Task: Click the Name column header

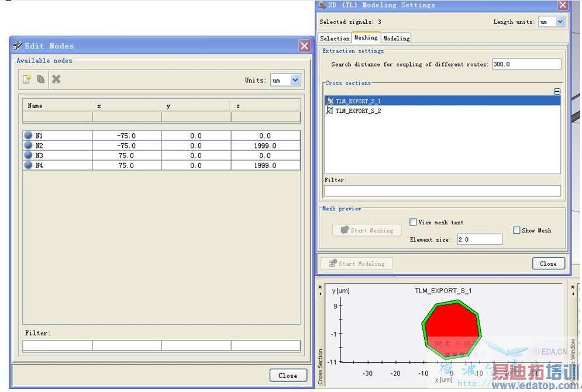Action: click(57, 106)
